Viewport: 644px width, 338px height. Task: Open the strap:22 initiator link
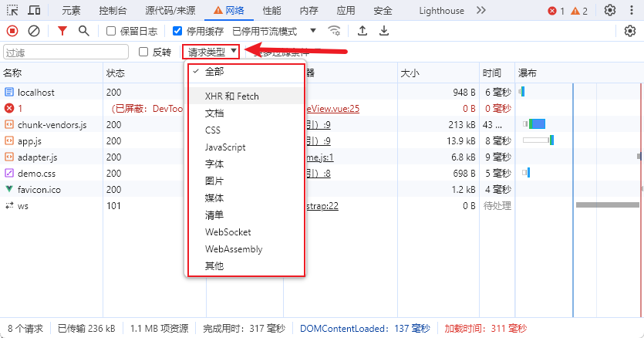point(322,206)
